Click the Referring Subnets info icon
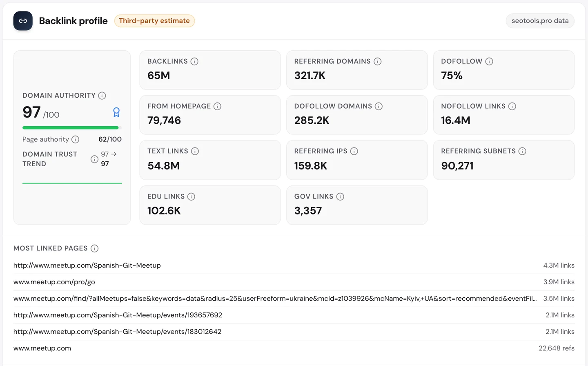The image size is (588, 366). 522,151
